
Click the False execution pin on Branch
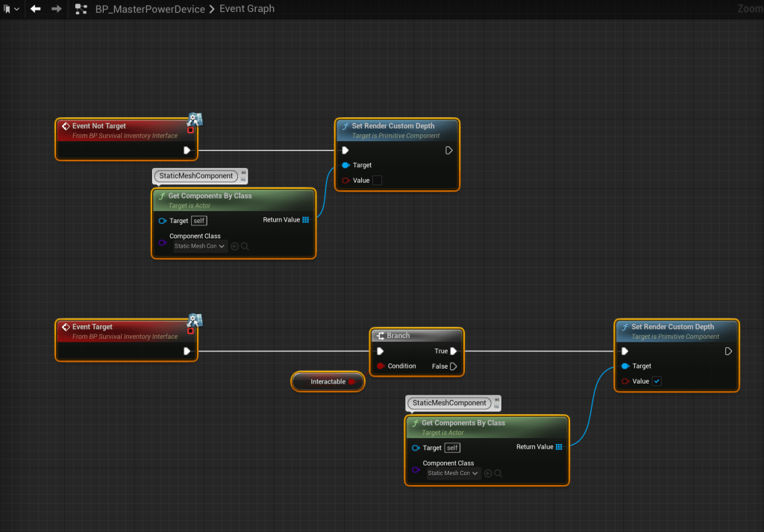coord(453,366)
